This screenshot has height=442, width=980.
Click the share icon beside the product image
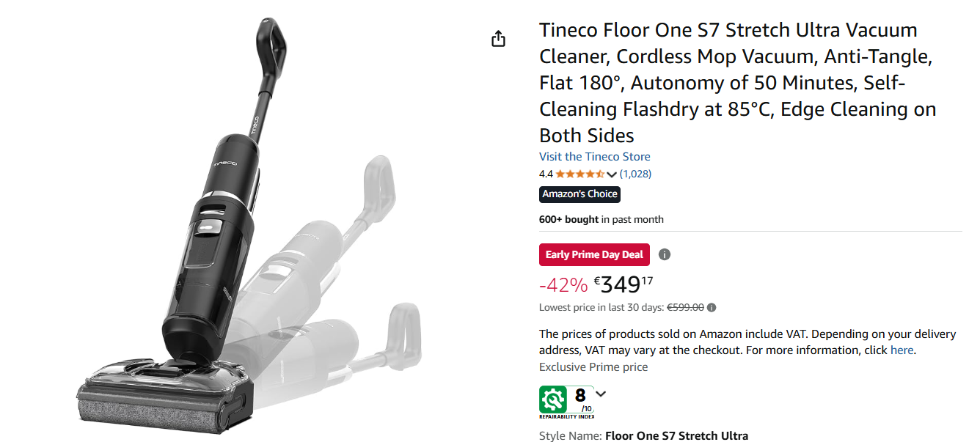coord(498,39)
